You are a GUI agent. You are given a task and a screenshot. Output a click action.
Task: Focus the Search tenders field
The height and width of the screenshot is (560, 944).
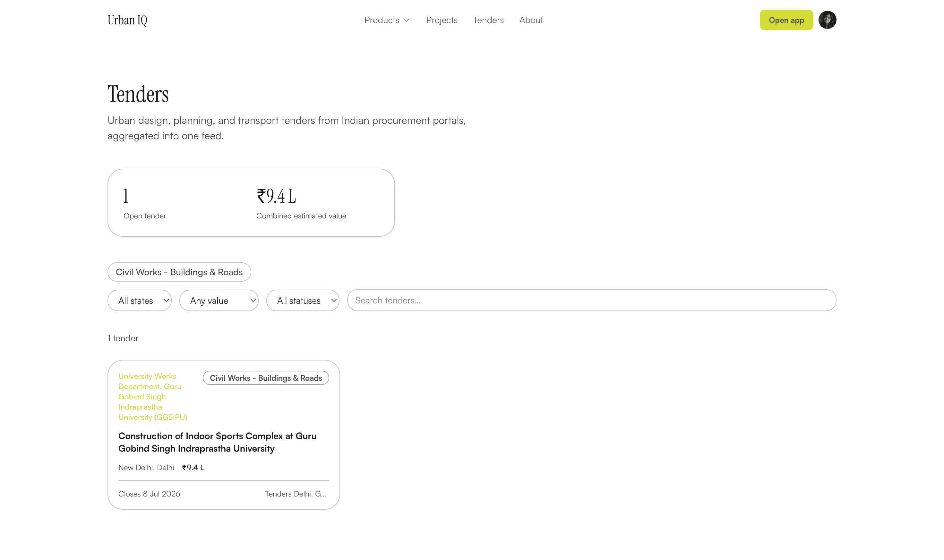coord(591,301)
